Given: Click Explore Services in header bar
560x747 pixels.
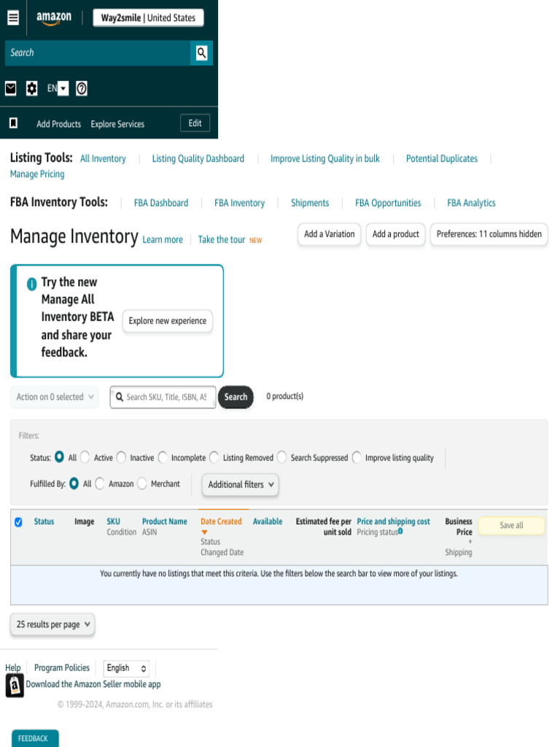Looking at the screenshot, I should [x=117, y=124].
